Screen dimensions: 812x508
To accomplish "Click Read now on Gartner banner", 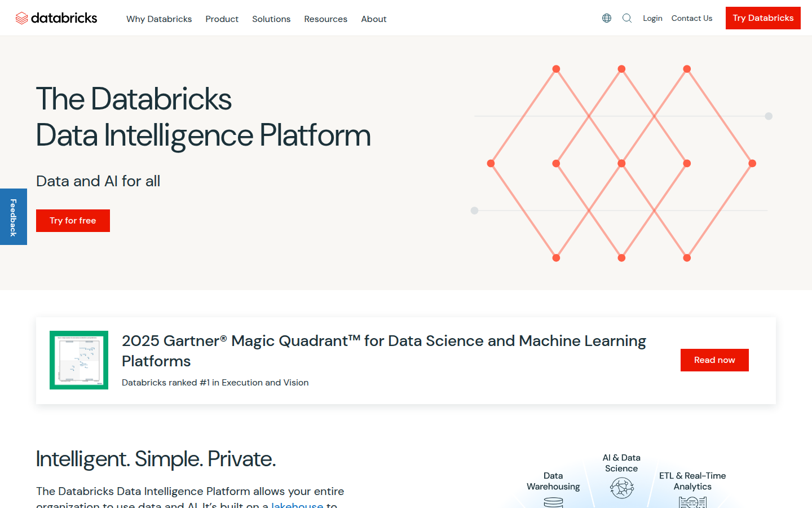I will (x=714, y=360).
